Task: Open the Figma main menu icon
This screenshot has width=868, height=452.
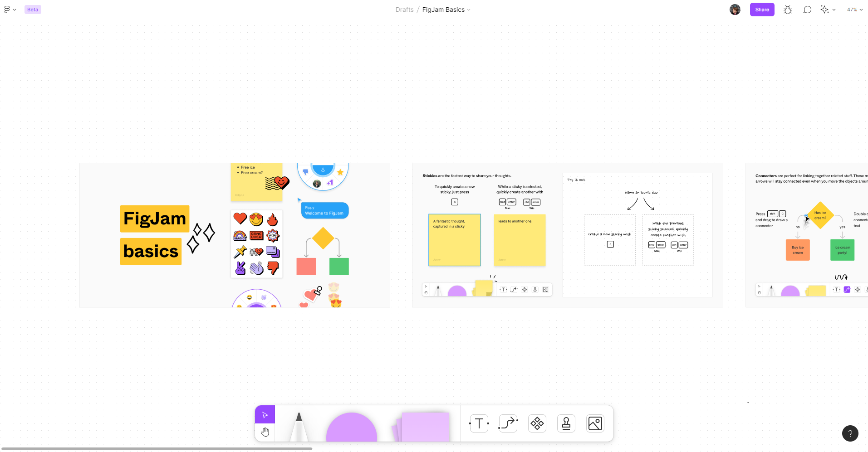Action: tap(7, 10)
